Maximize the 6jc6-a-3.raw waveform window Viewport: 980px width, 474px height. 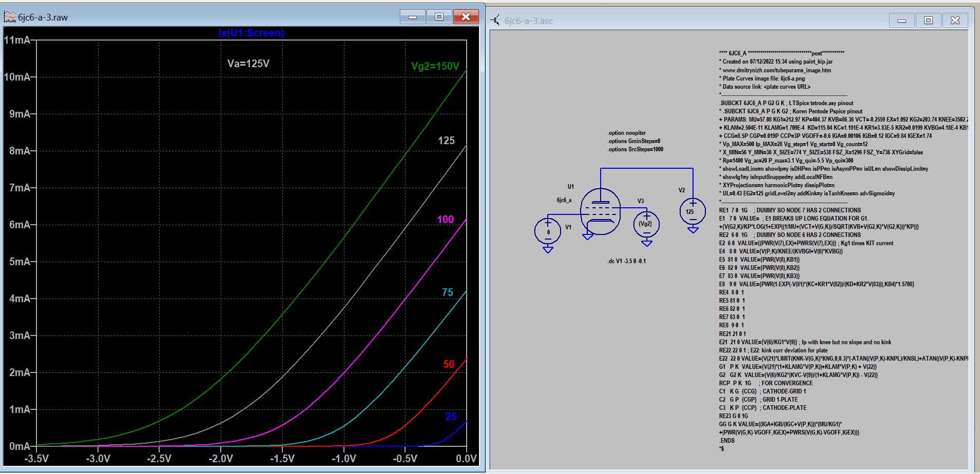pyautogui.click(x=439, y=17)
